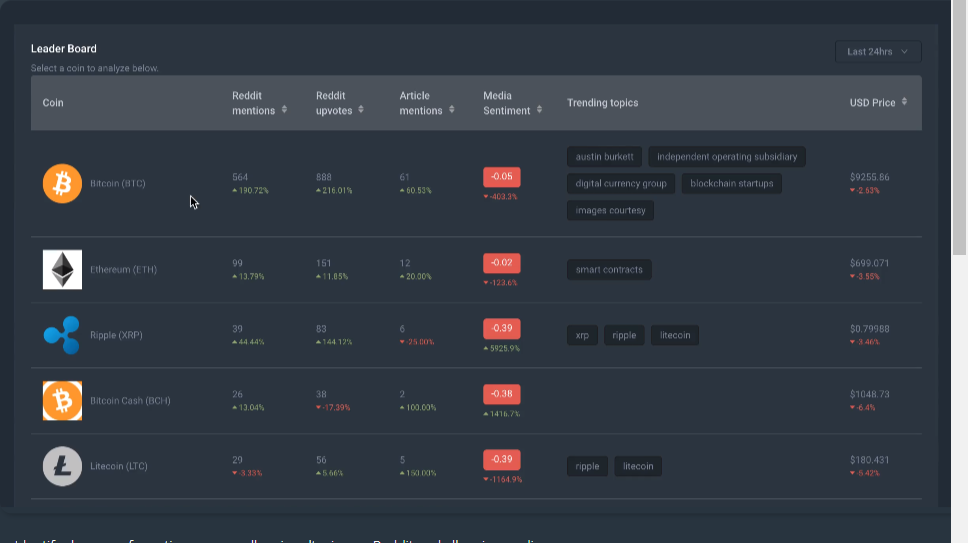
Task: Click Bitcoin Cash price $1048.73
Action: [869, 394]
